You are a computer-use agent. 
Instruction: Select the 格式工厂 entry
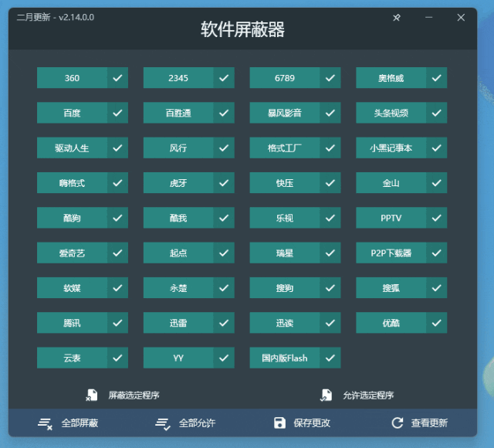coord(285,148)
